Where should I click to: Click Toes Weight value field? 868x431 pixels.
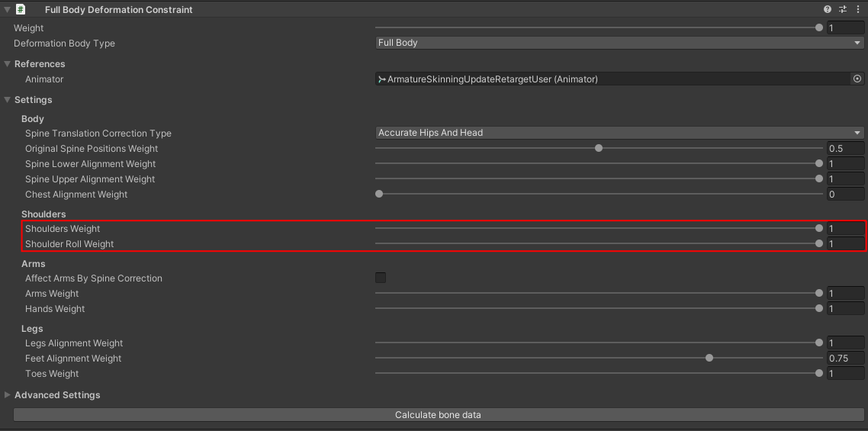845,373
